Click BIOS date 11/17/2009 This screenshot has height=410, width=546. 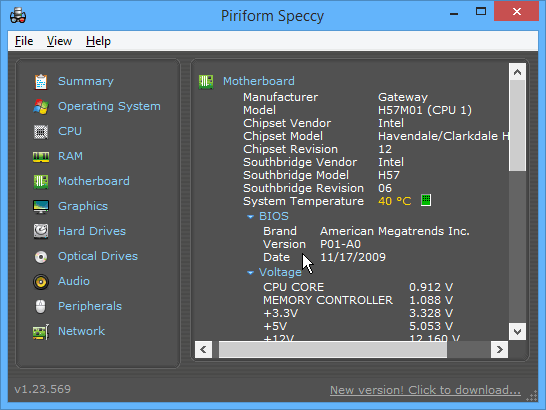coord(353,257)
